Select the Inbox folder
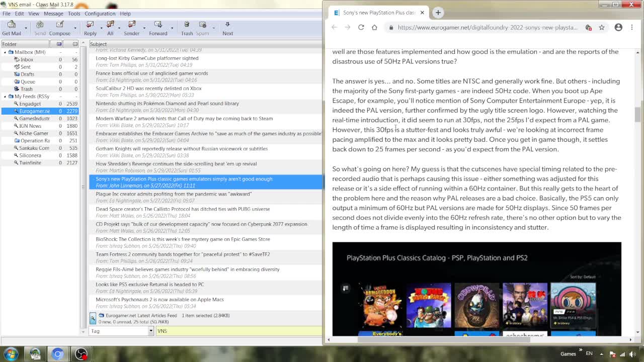Screen dimensions: 644x362 coord(27,59)
